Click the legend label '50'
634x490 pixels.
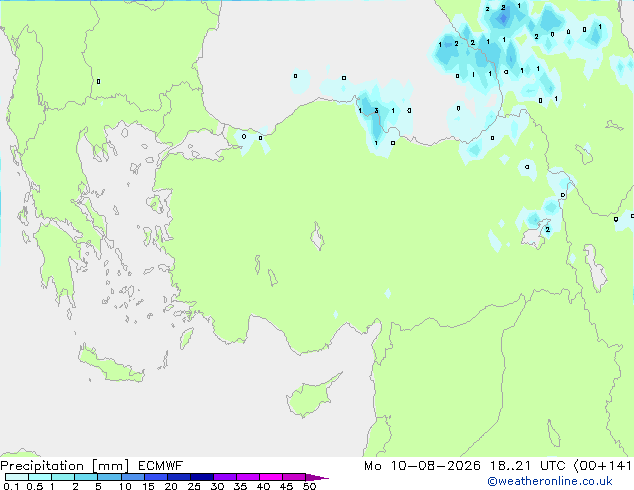(x=309, y=486)
